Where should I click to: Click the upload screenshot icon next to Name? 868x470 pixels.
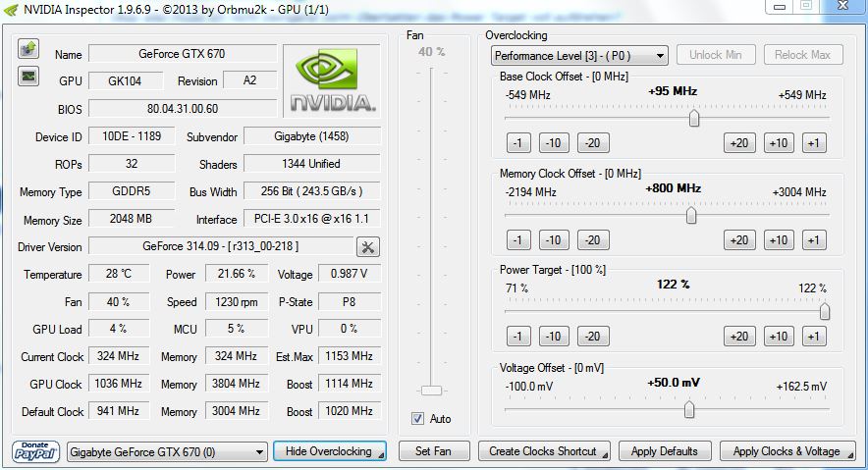[28, 49]
